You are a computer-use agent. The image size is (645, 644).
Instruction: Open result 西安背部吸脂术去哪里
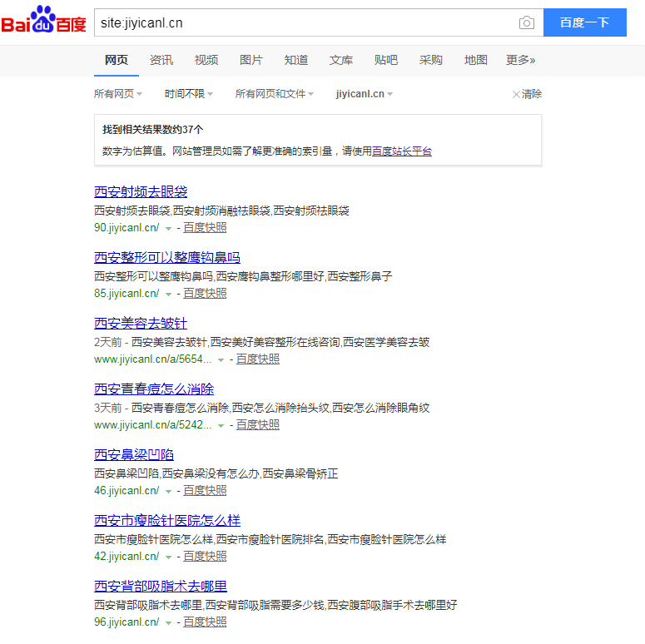click(x=161, y=587)
